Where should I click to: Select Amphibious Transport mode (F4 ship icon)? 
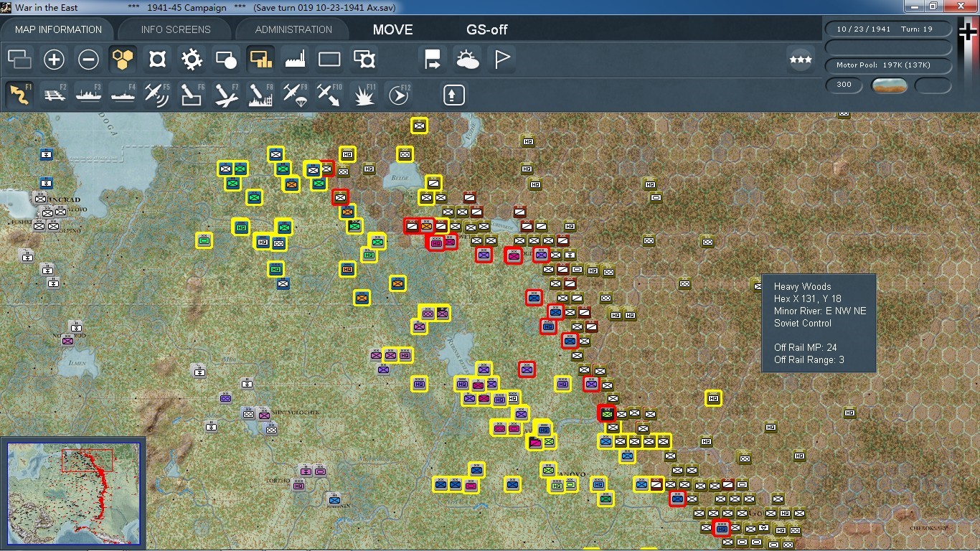coord(123,95)
